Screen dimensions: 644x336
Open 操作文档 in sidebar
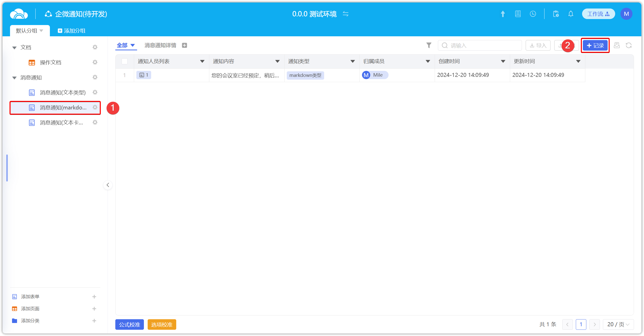coord(50,62)
